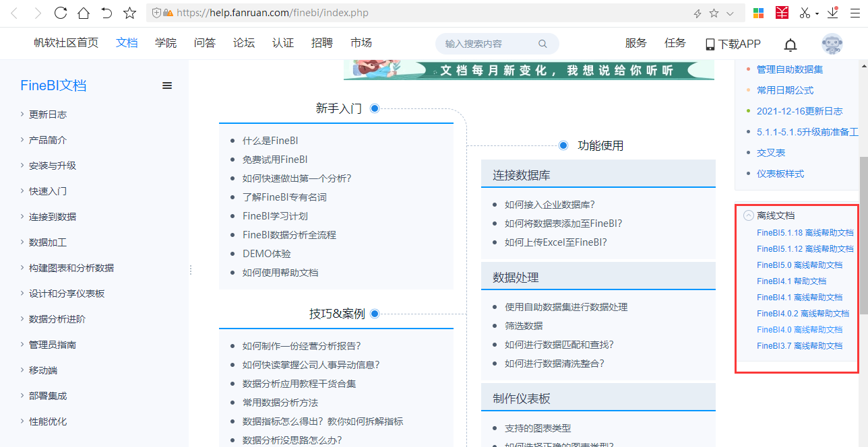868x447 pixels.
Task: Open the scissors screenshot tool
Action: (x=805, y=13)
